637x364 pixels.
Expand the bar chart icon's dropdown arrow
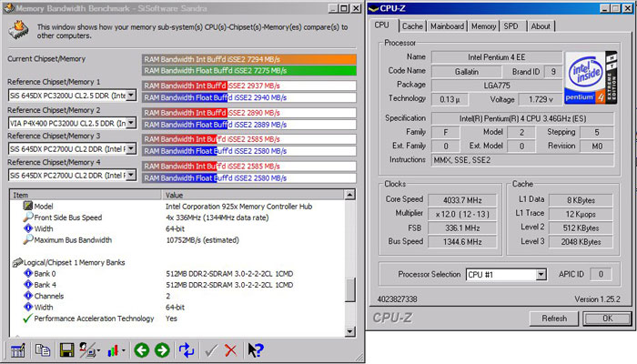click(124, 350)
